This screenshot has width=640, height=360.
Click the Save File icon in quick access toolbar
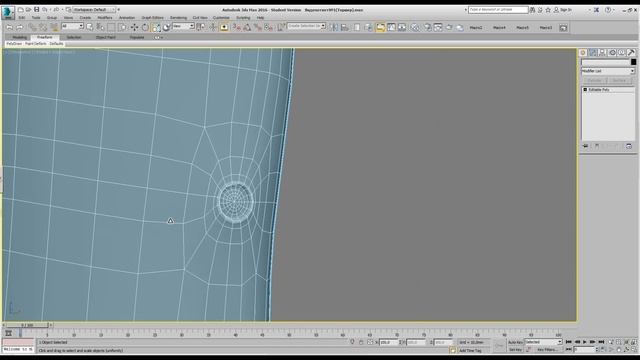click(x=36, y=9)
